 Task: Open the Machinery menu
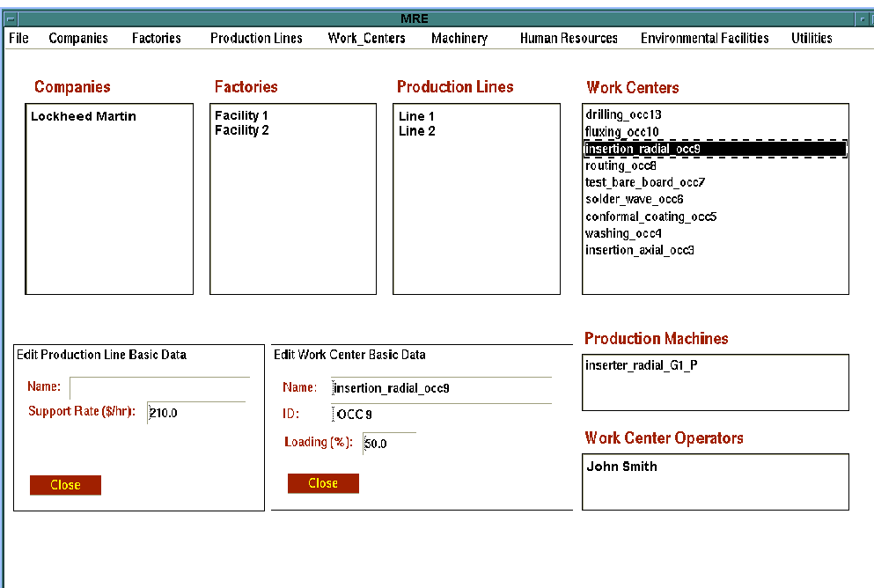point(459,39)
